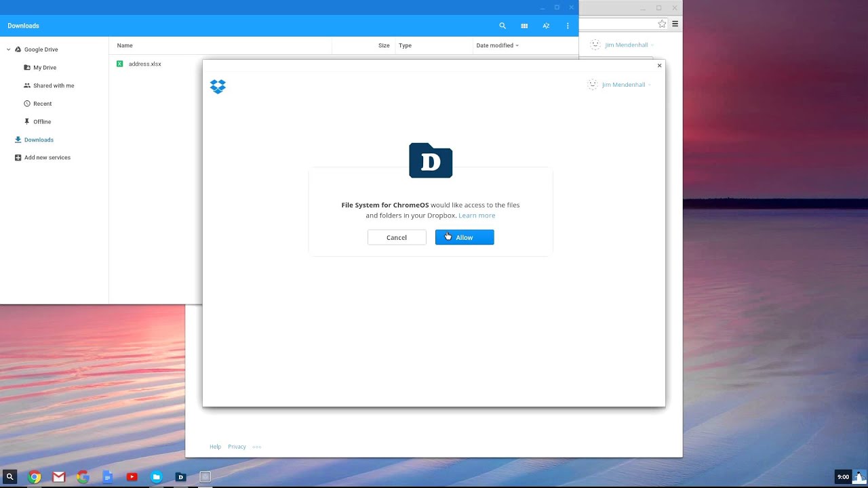
Task: Open the Learn more link
Action: coord(477,216)
